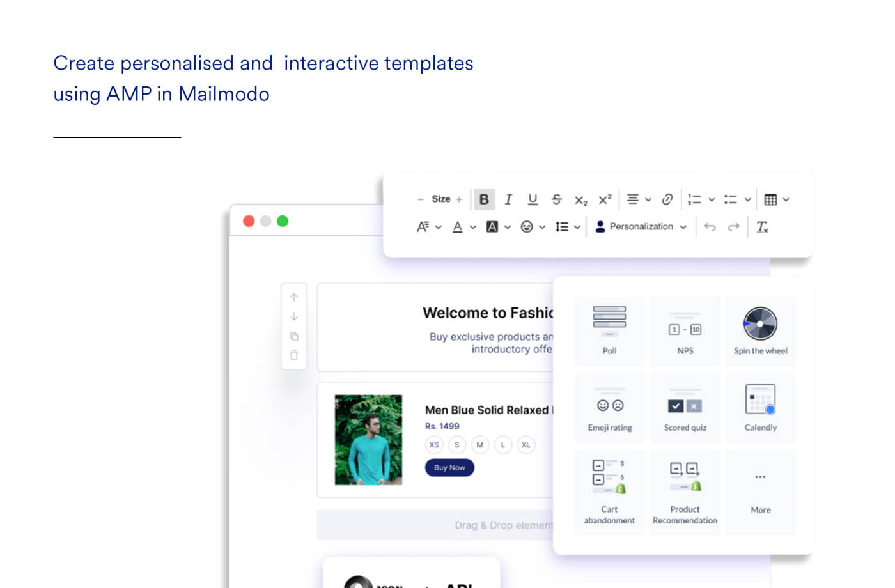The height and width of the screenshot is (588, 895).
Task: Select the Rs. 1499 price
Action: click(x=442, y=426)
